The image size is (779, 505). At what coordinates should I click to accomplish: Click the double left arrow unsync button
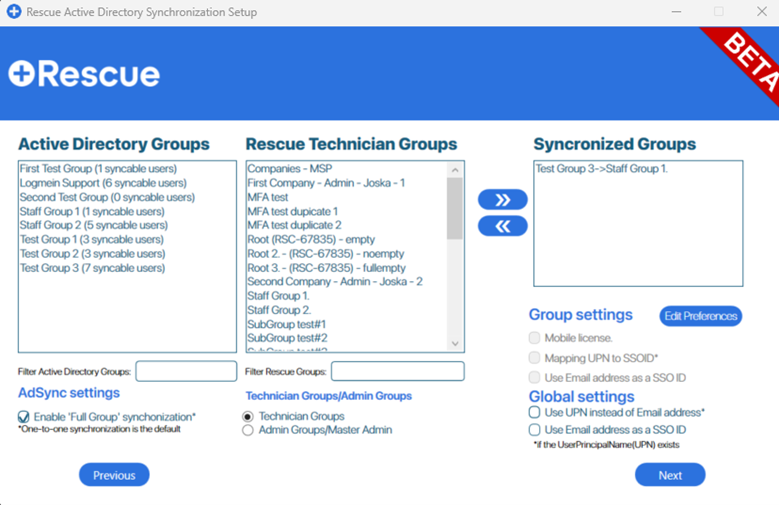click(x=502, y=226)
